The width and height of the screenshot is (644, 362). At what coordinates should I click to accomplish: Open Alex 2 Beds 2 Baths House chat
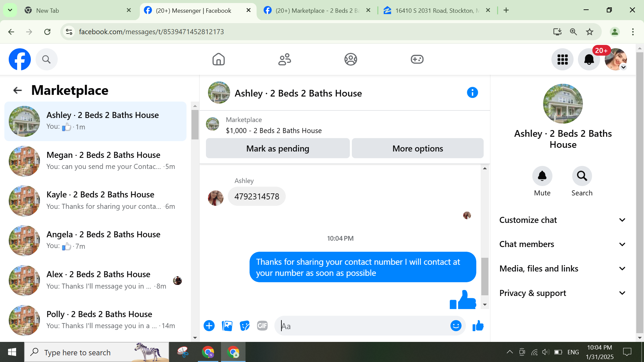[x=96, y=281]
